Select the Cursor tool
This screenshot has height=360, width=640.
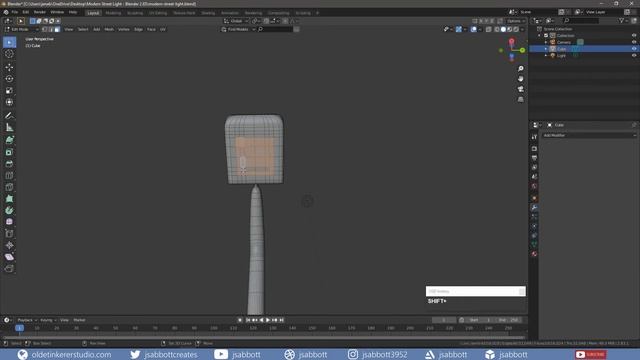[x=9, y=54]
